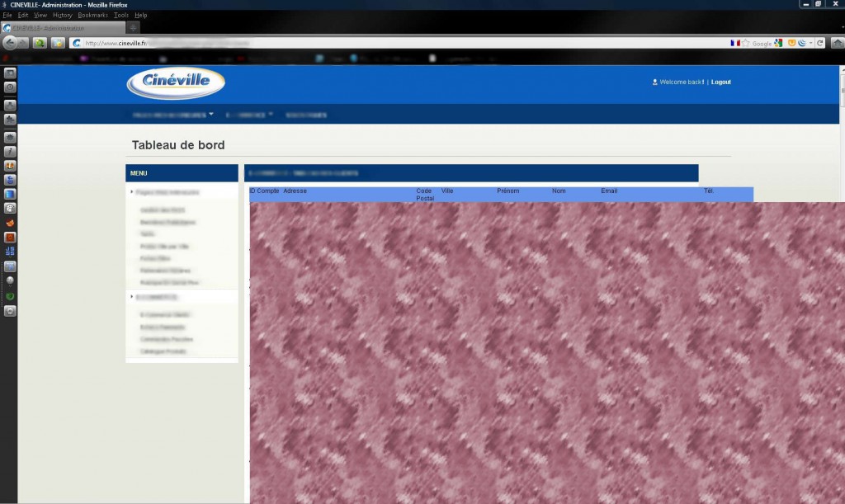Reload the page with the refresh arrow
This screenshot has height=504, width=845.
(819, 43)
